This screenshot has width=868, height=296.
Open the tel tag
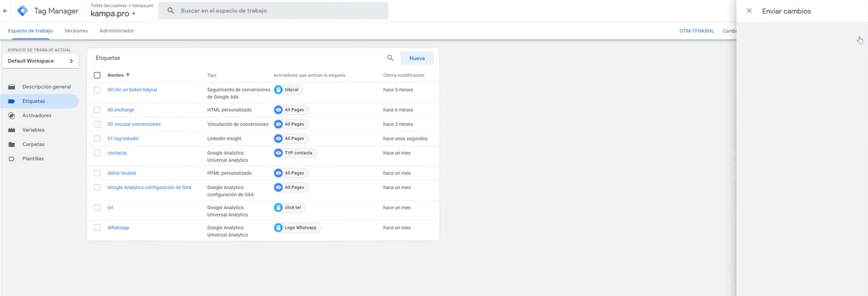(x=110, y=208)
